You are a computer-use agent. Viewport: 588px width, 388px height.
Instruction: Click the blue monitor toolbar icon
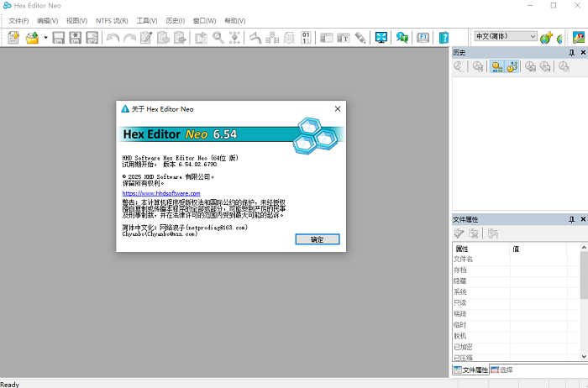coord(381,37)
